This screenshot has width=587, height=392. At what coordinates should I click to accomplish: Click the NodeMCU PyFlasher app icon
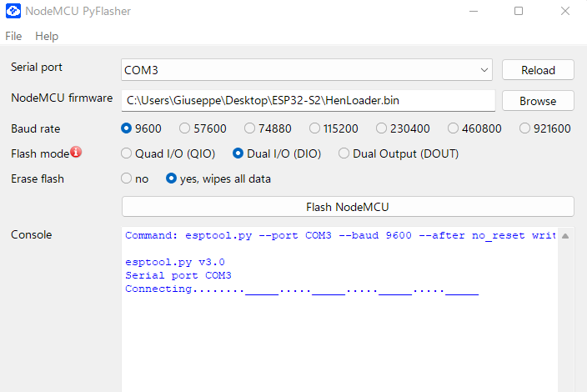click(13, 11)
